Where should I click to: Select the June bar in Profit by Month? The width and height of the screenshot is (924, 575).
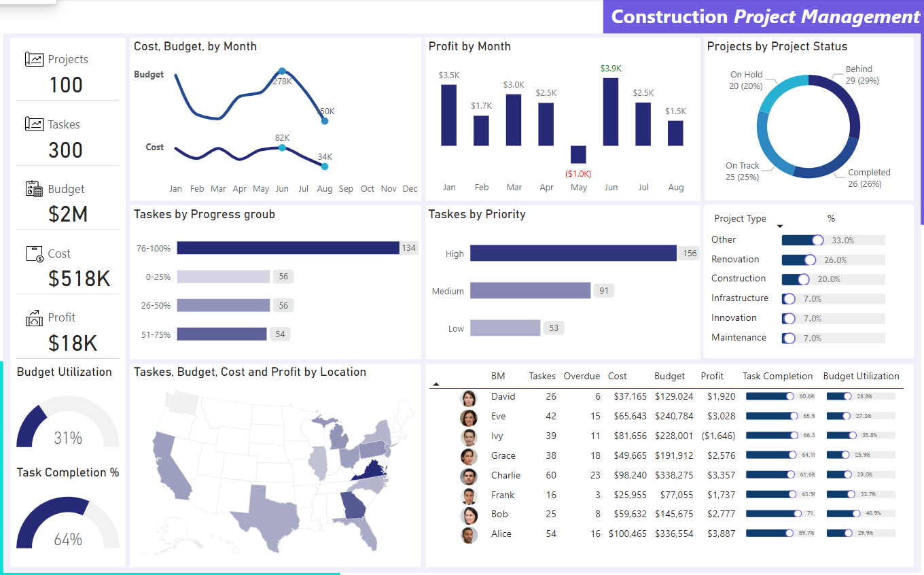611,111
